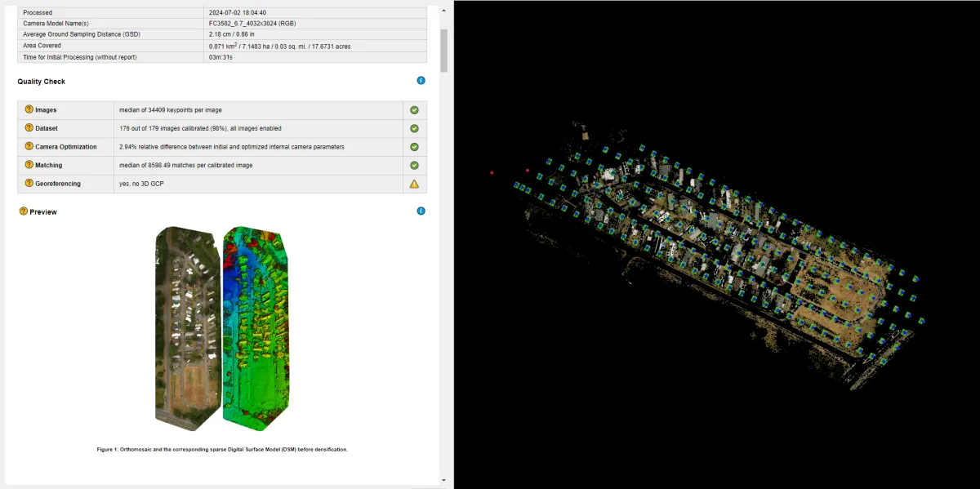The image size is (980, 489).
Task: Click Camera Optimization green status check
Action: (414, 147)
